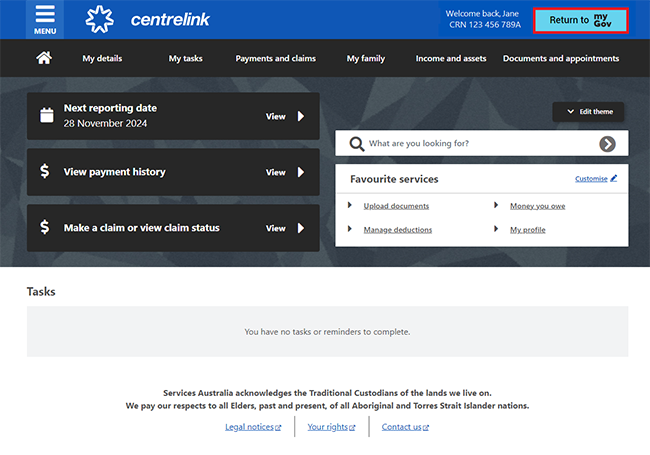View claim status arrow button
Image resolution: width=650 pixels, height=455 pixels.
(301, 228)
